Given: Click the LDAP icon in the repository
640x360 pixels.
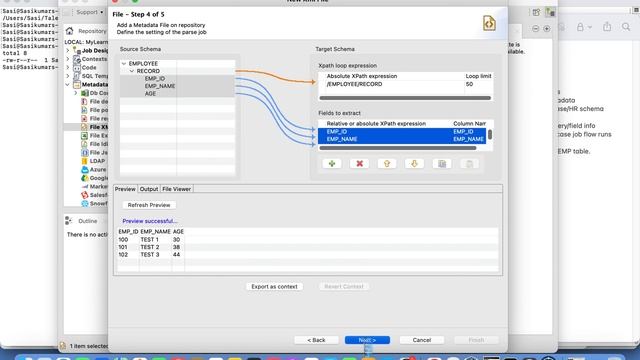Looking at the screenshot, I should click(84, 161).
